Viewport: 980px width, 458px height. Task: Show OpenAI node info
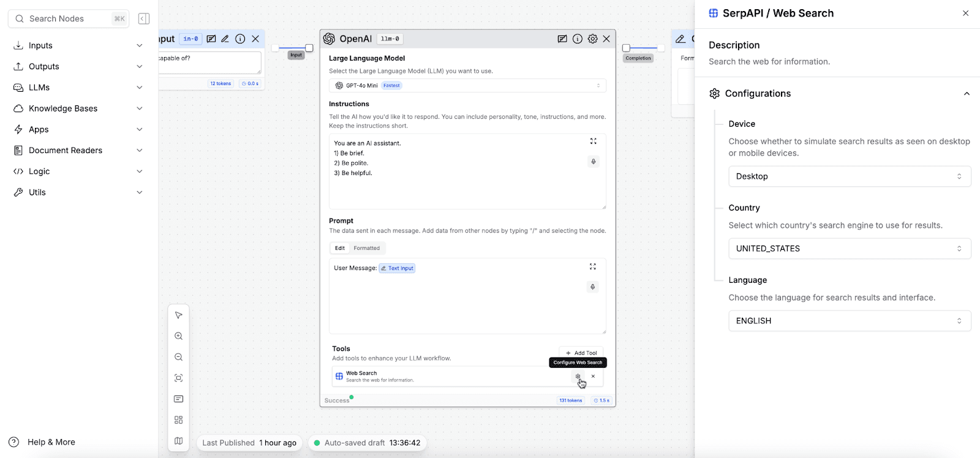(x=578, y=39)
